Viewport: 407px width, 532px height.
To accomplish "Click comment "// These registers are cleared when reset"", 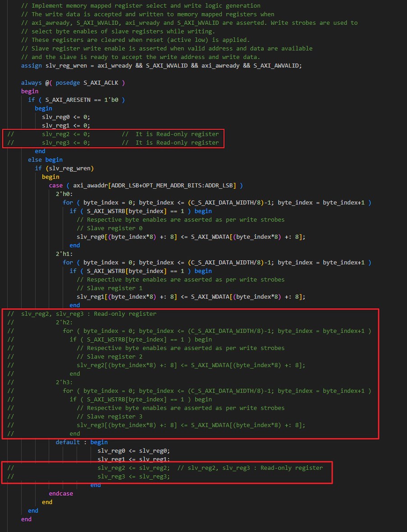I will (x=135, y=40).
